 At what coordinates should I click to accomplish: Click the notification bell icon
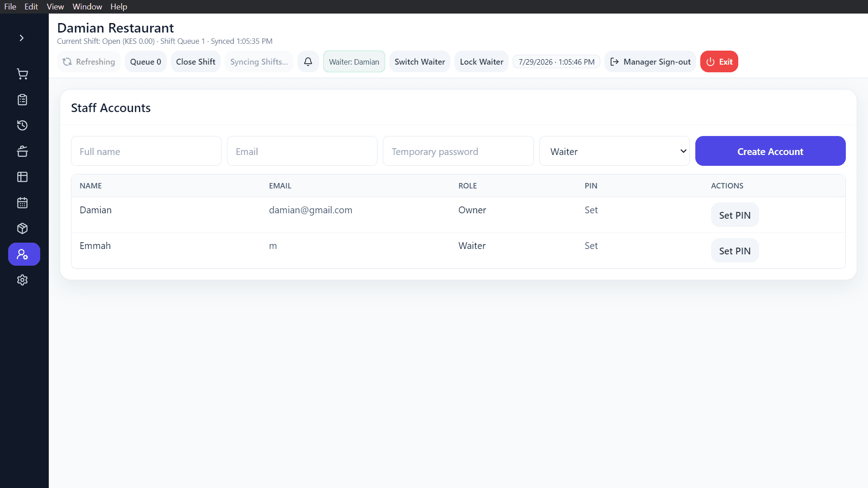coord(308,61)
